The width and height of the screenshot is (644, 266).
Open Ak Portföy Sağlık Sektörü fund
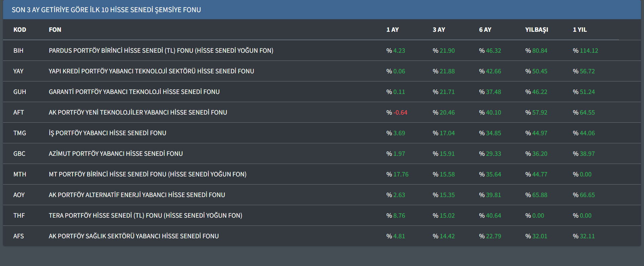(x=134, y=236)
